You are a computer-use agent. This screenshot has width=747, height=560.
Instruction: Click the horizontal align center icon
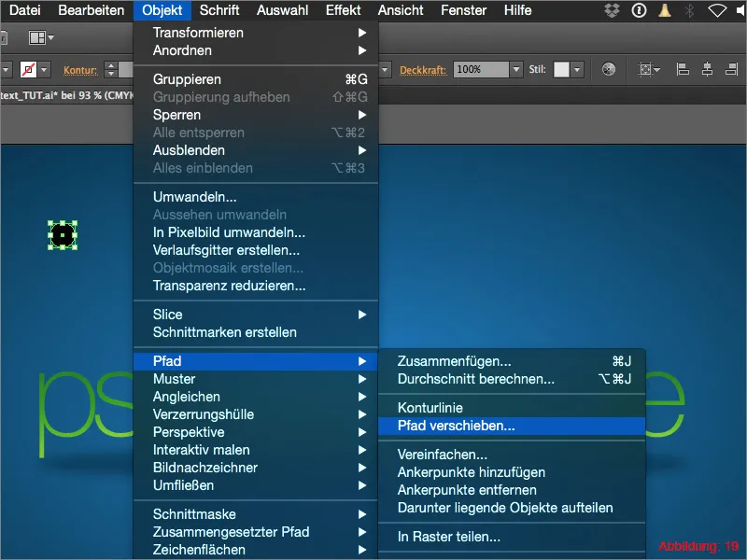point(708,69)
